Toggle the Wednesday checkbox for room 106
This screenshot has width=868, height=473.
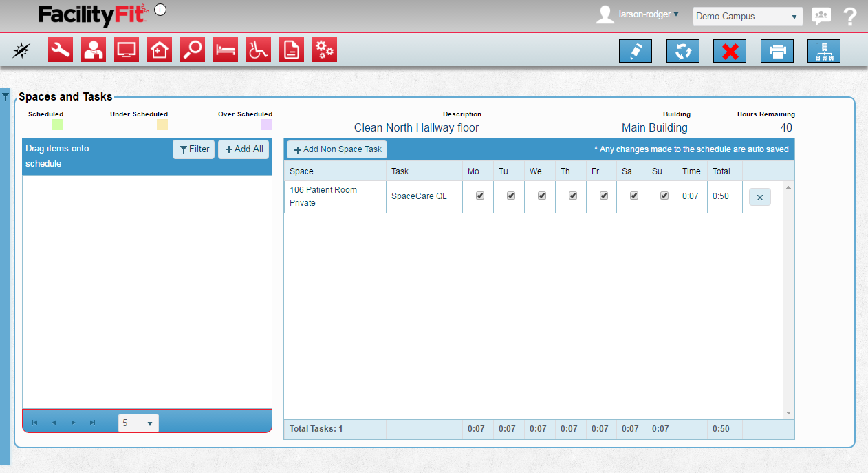[542, 196]
